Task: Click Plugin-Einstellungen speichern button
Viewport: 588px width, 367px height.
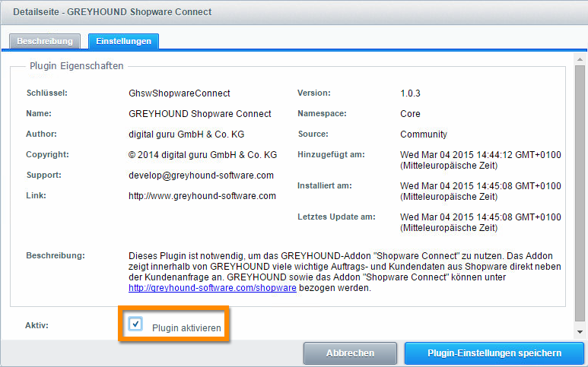Action: (x=494, y=353)
